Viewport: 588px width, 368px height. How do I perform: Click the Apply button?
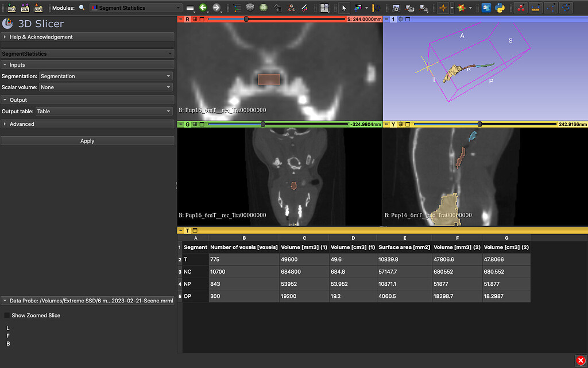87,140
